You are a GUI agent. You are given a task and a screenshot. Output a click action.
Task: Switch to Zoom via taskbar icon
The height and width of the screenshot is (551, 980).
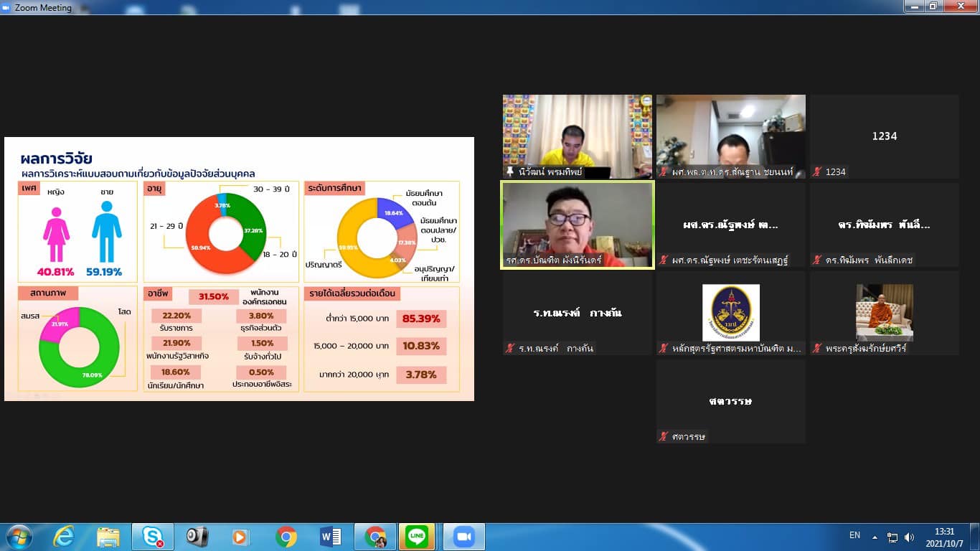[x=463, y=537]
